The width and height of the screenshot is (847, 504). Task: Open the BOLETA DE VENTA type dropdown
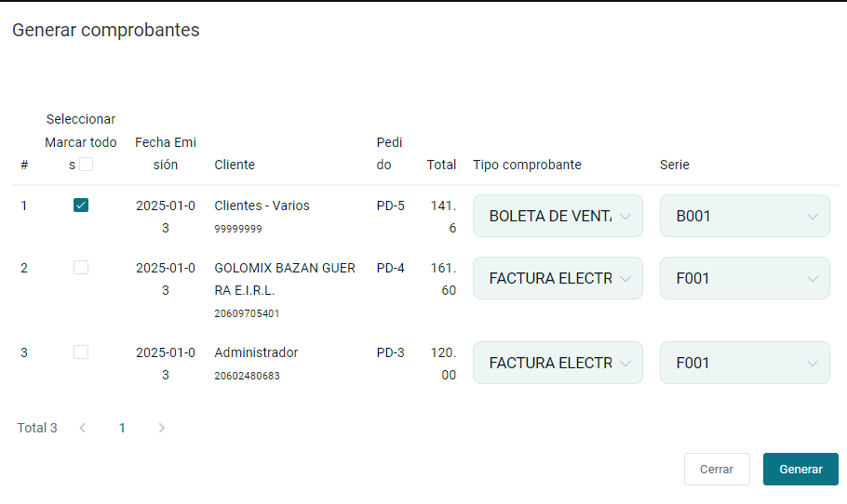[558, 217]
